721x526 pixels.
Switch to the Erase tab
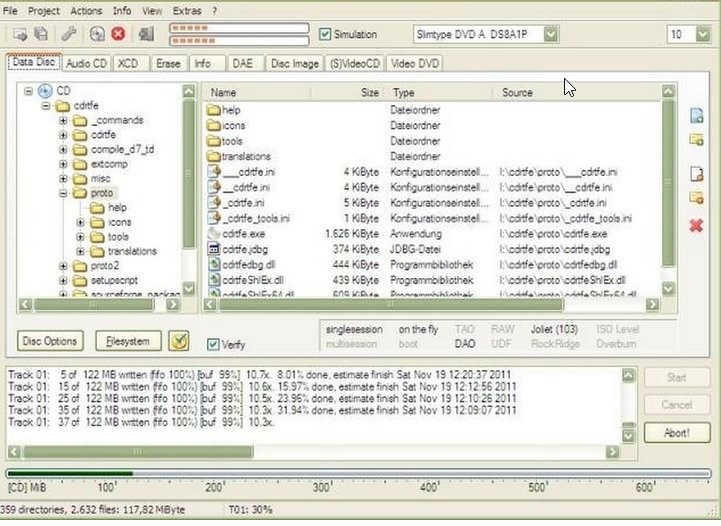coord(168,63)
